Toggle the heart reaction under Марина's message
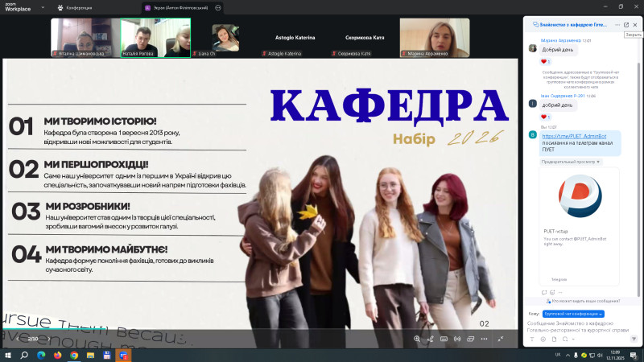Image resolution: width=644 pixels, height=362 pixels. click(x=544, y=61)
